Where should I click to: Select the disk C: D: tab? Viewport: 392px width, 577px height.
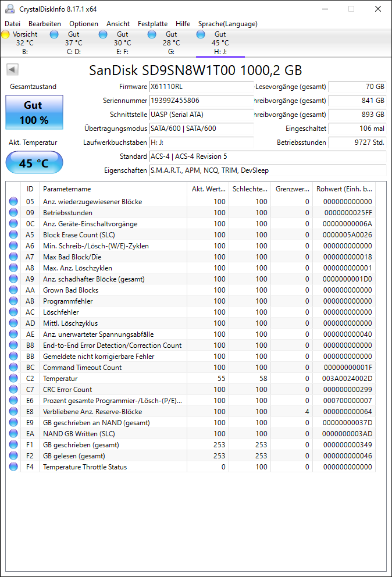point(74,42)
